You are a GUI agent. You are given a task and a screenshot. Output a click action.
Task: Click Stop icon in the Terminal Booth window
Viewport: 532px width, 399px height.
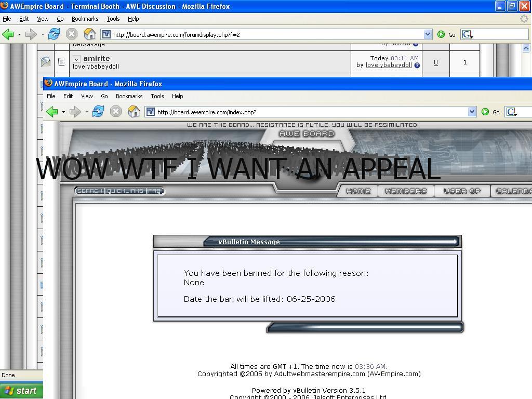tap(72, 34)
